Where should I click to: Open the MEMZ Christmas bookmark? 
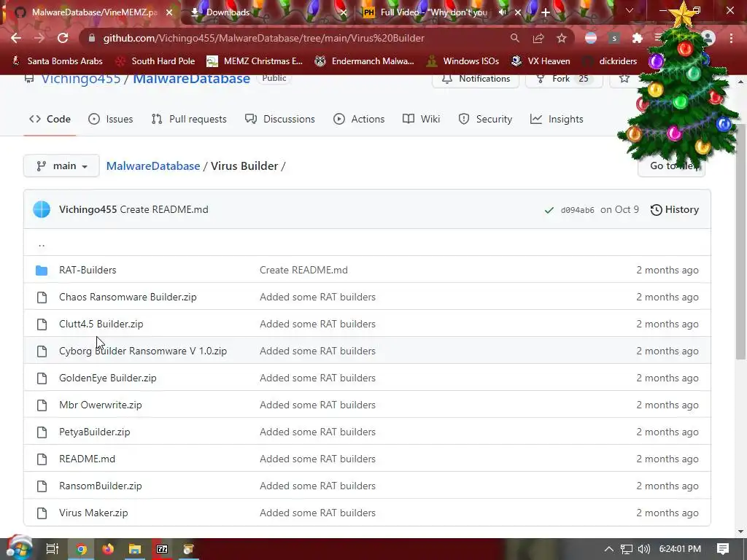click(255, 61)
